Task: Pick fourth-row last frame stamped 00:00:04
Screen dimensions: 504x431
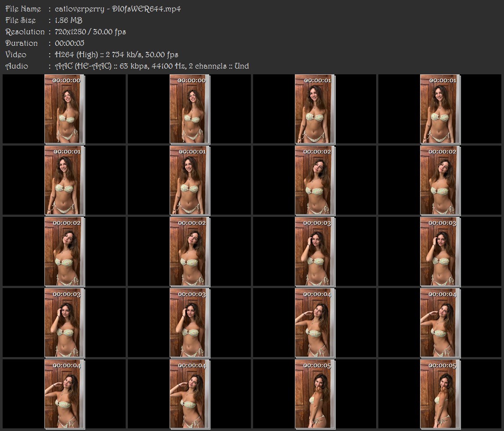Action: point(440,323)
